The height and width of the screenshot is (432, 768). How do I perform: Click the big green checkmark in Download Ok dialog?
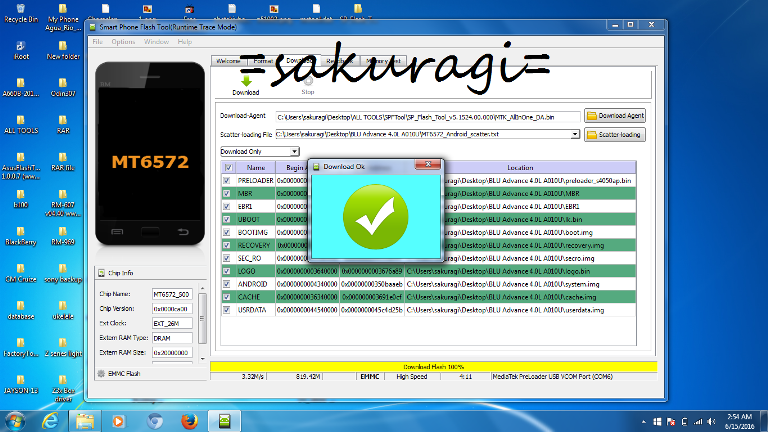[x=375, y=216]
